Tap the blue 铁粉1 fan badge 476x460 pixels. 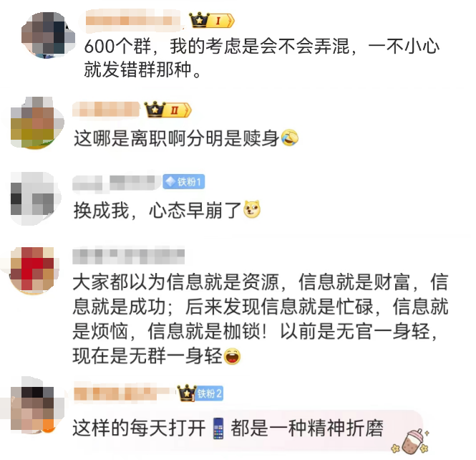coord(184,182)
